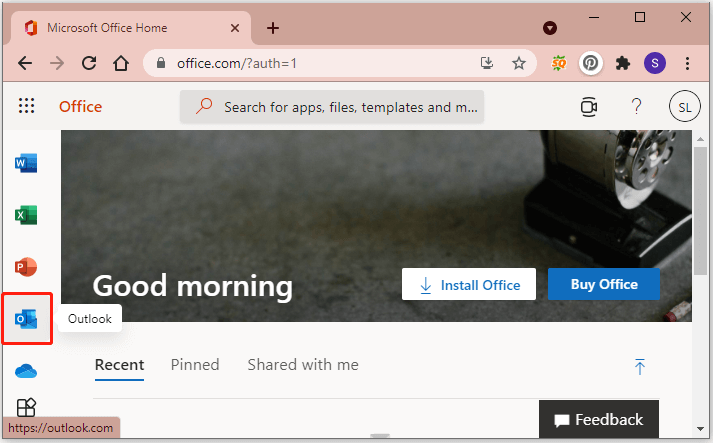Click the SEOquake extension icon

tap(559, 63)
